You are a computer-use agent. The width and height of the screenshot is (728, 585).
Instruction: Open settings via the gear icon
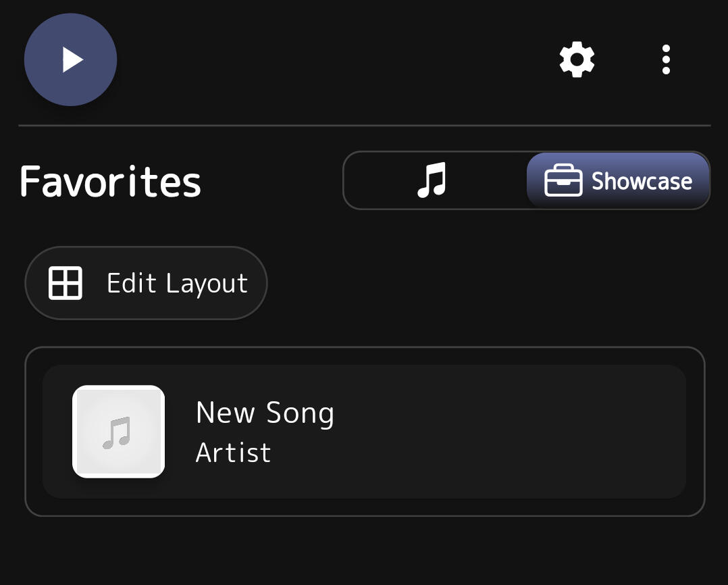coord(577,59)
